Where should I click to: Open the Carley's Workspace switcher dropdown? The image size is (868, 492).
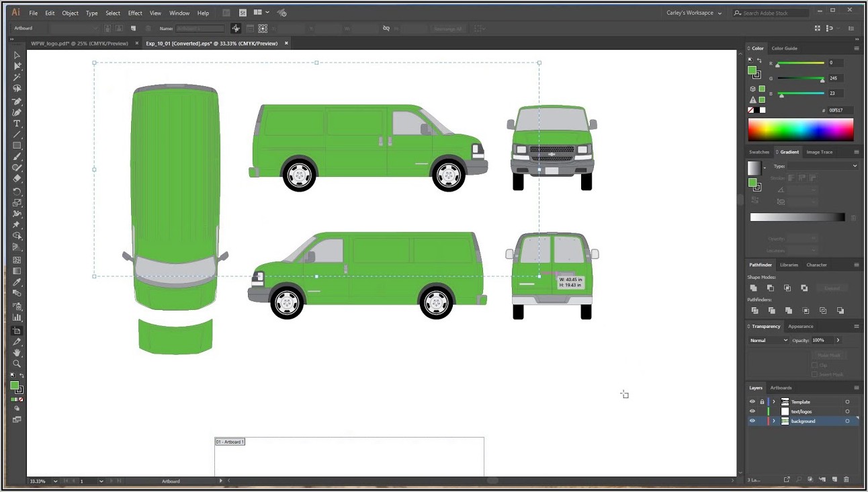(694, 13)
